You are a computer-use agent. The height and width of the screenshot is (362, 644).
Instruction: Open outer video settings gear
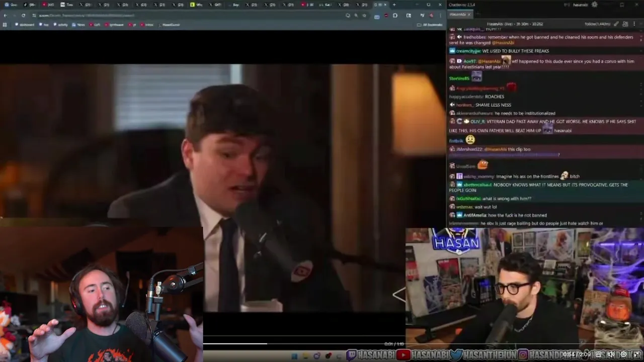coord(624,354)
